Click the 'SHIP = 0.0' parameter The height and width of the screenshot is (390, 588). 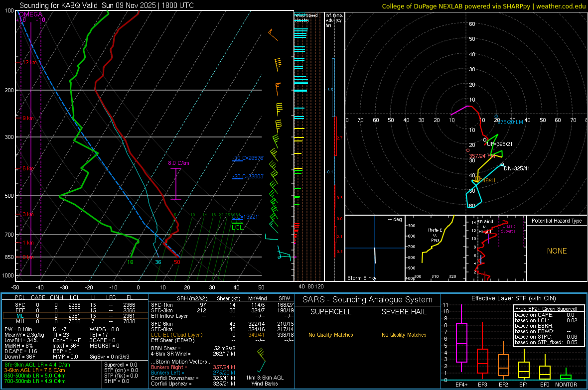[117, 381]
